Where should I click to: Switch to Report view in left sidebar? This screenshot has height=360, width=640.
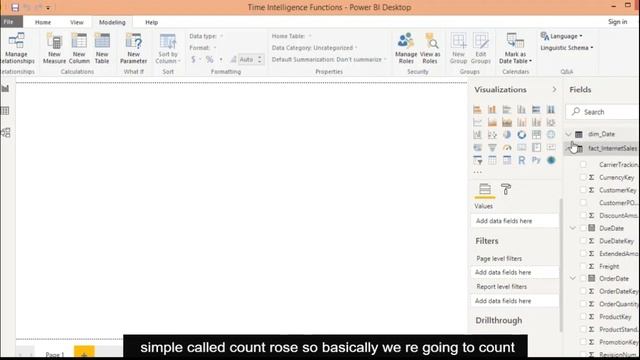[6, 88]
